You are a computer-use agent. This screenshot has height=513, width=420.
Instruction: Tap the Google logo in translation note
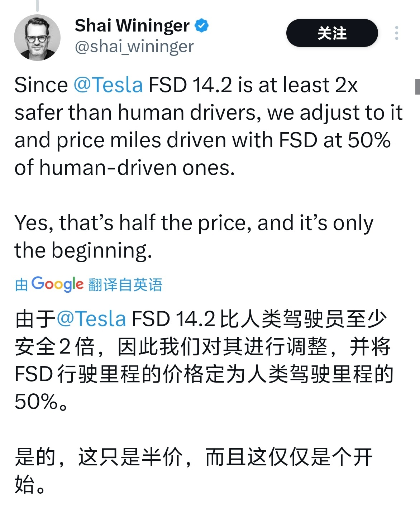(57, 284)
